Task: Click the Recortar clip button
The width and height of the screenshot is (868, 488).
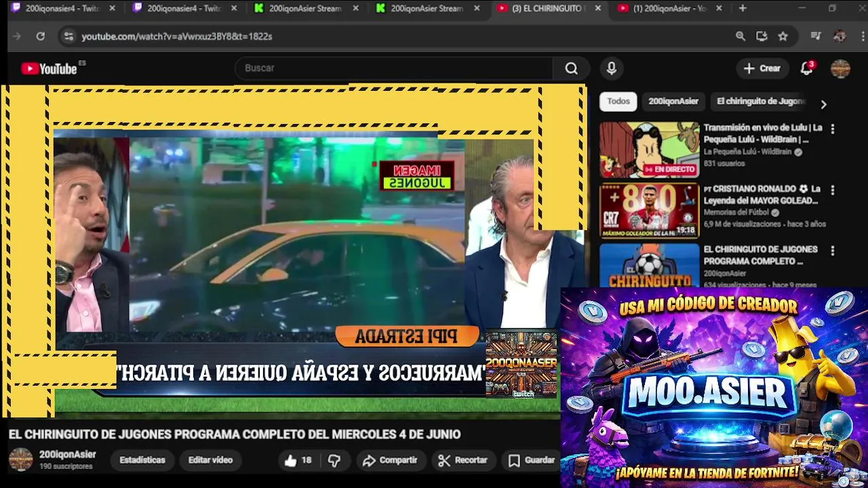Action: [463, 460]
